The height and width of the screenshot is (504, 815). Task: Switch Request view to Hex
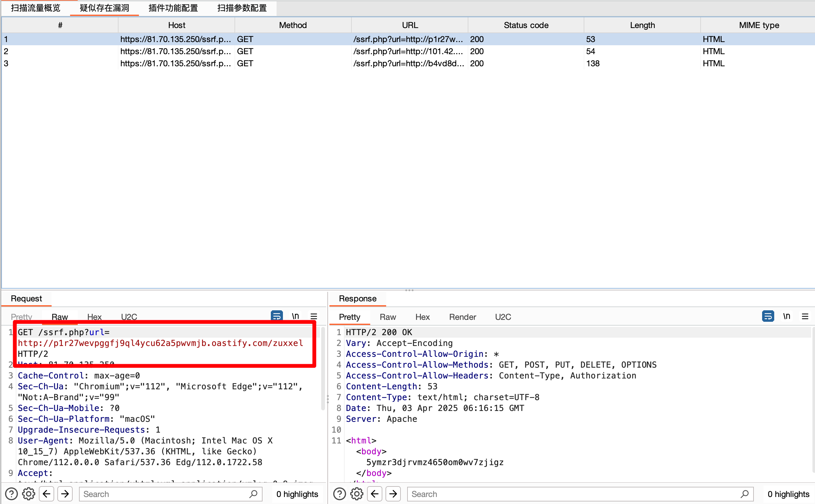(x=94, y=317)
